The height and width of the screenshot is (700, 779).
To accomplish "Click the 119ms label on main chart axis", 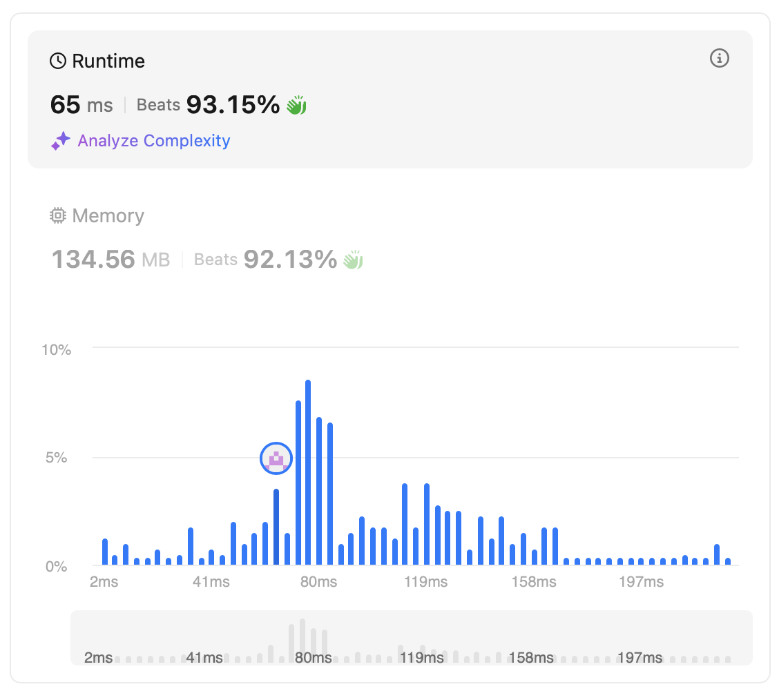I will 425,582.
